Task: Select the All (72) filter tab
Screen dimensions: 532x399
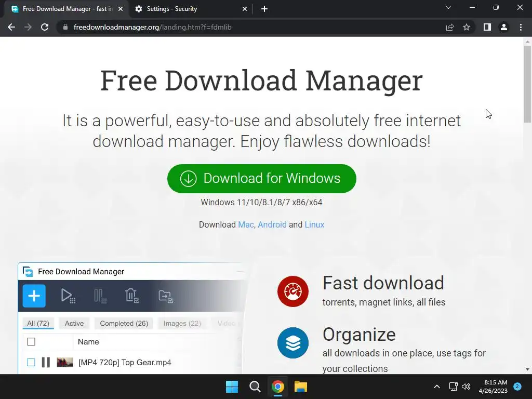Action: (38, 323)
